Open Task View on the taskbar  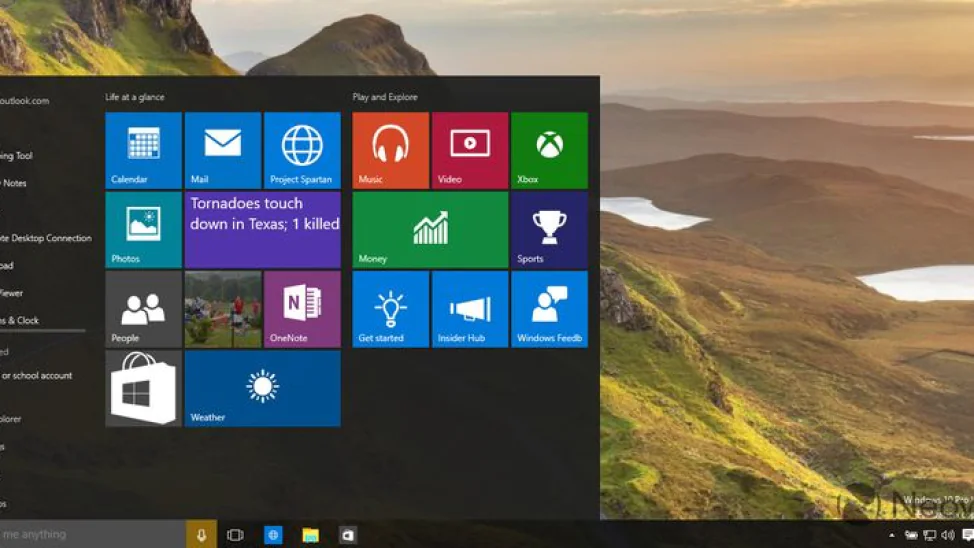(x=235, y=535)
